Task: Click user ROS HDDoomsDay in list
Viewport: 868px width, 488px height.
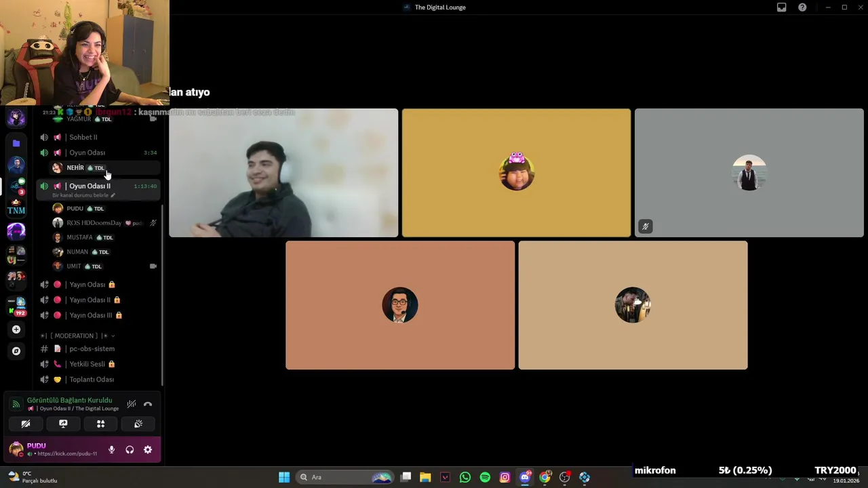Action: click(105, 222)
